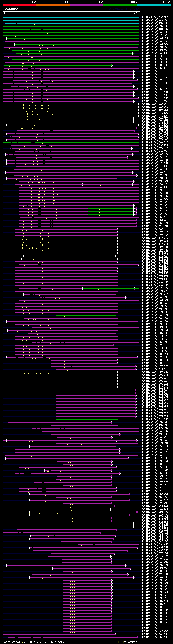Click the purple alignment bar for UniRef100_P31168
The height and width of the screenshot is (644, 173).
71,47
